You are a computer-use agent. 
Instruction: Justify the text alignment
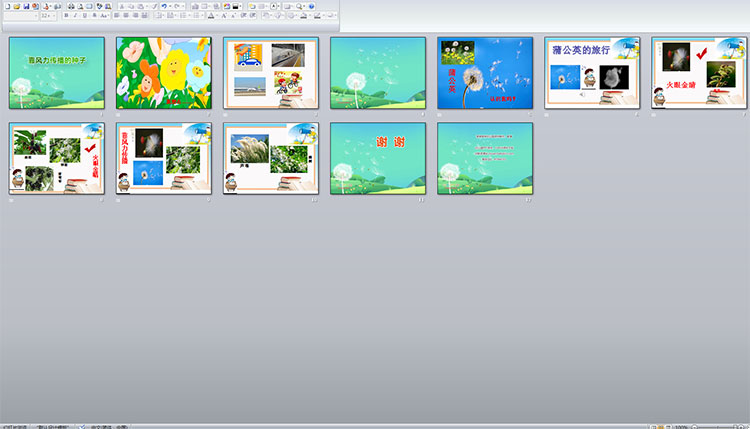coord(144,16)
